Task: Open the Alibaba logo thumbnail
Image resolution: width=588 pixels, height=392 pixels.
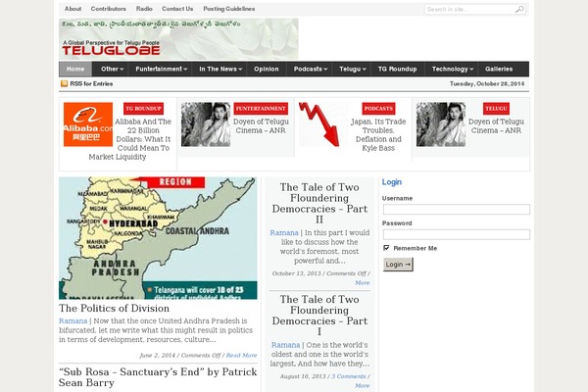Action: click(x=88, y=124)
